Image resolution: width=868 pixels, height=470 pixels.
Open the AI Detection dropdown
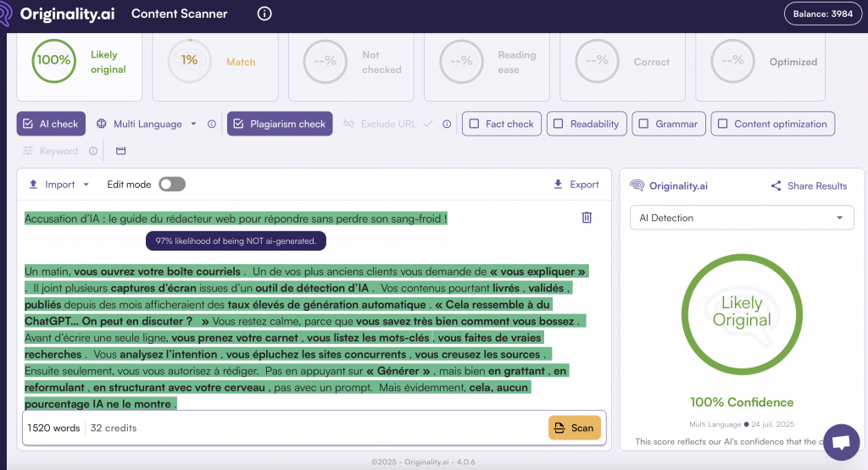coord(742,218)
